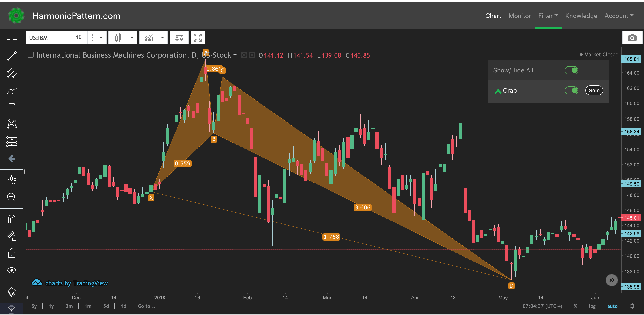This screenshot has width=644, height=315.
Task: Select the zoom tool
Action: [x=11, y=196]
